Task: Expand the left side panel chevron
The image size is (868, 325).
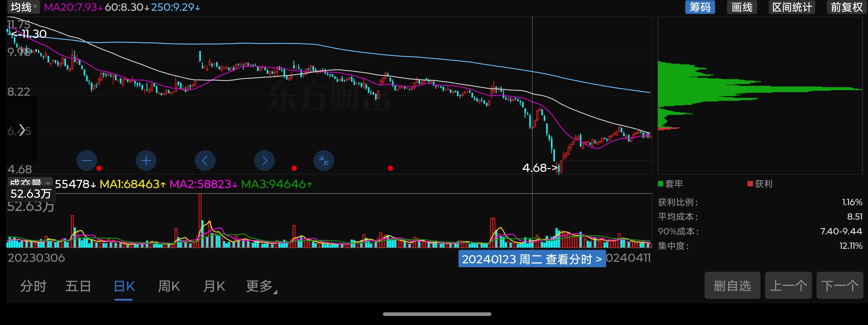Action: coord(22,130)
